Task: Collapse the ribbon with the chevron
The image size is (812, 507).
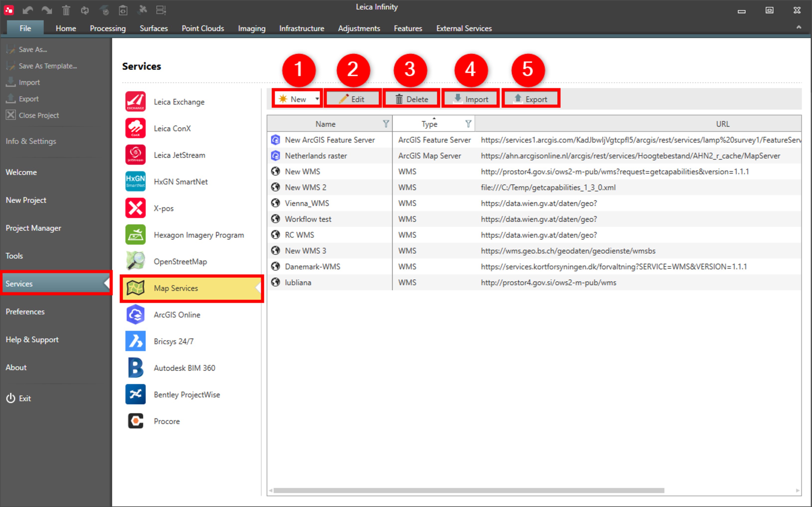Action: pos(799,27)
